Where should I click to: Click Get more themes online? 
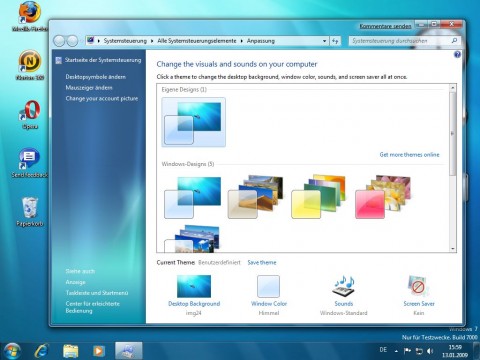click(x=409, y=155)
